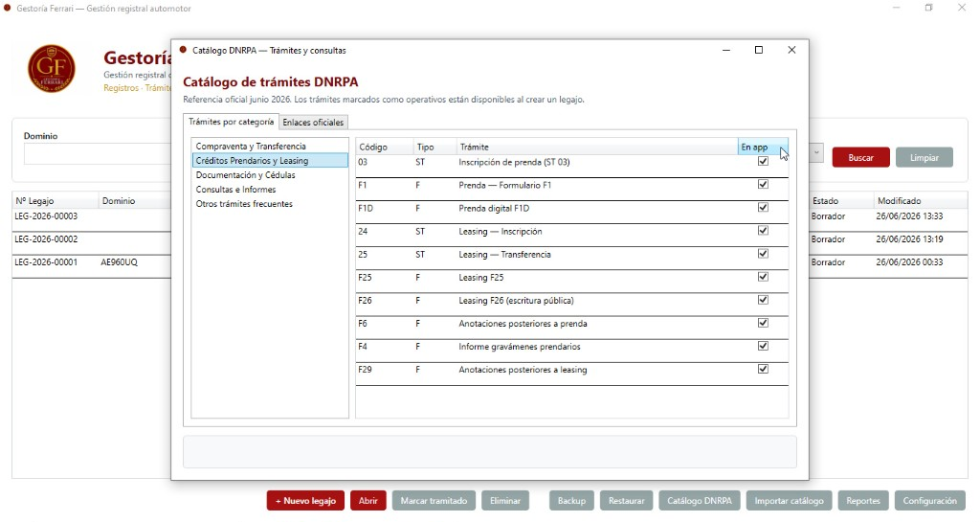
Task: Toggle En app checkbox for Leasing F26 escritura pública
Action: (763, 300)
